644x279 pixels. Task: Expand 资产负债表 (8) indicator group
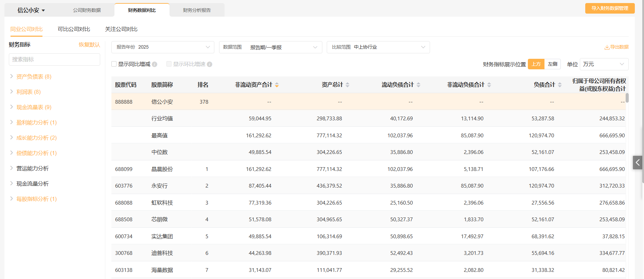click(x=34, y=77)
